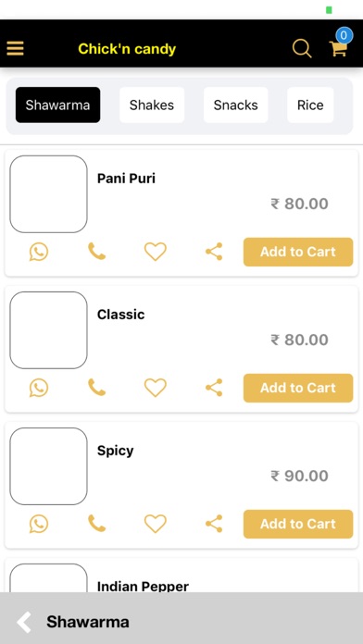
Task: Select the Shakes category tab
Action: coord(152,105)
